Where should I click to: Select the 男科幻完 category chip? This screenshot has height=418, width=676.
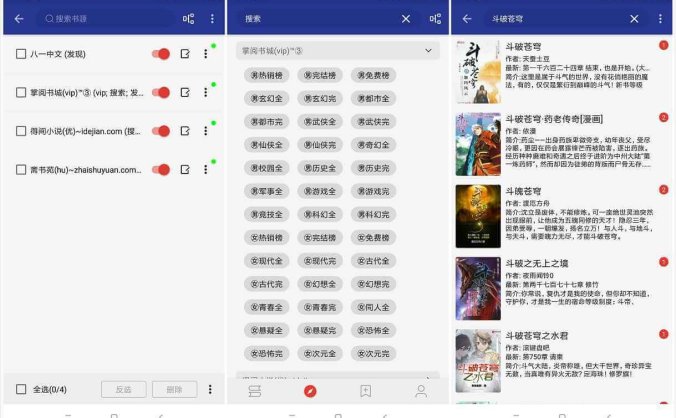(x=373, y=215)
